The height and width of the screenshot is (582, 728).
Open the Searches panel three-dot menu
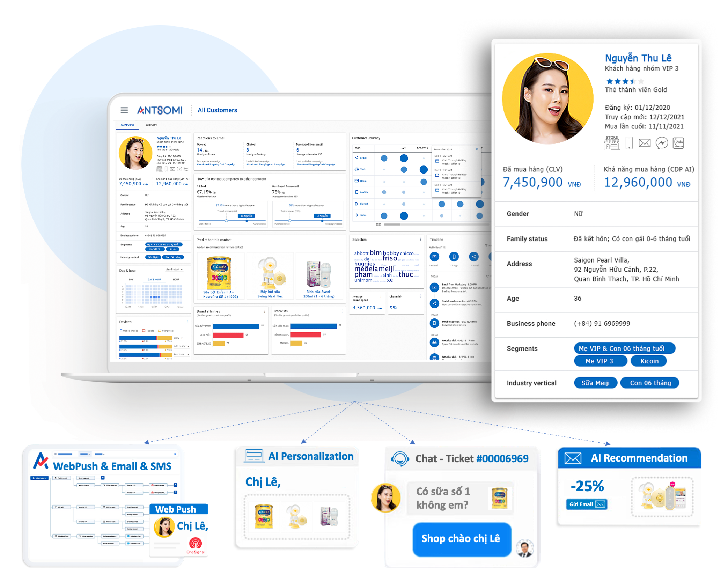click(420, 240)
